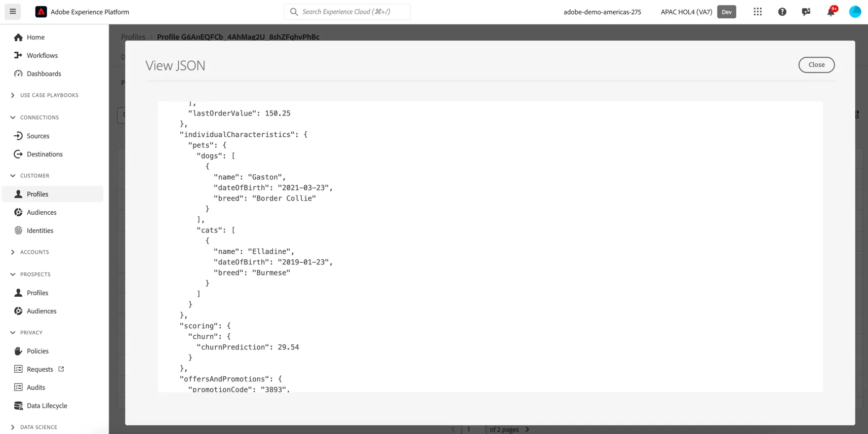Expand the Data Science section
Screen dimensions: 868x434
(13, 427)
